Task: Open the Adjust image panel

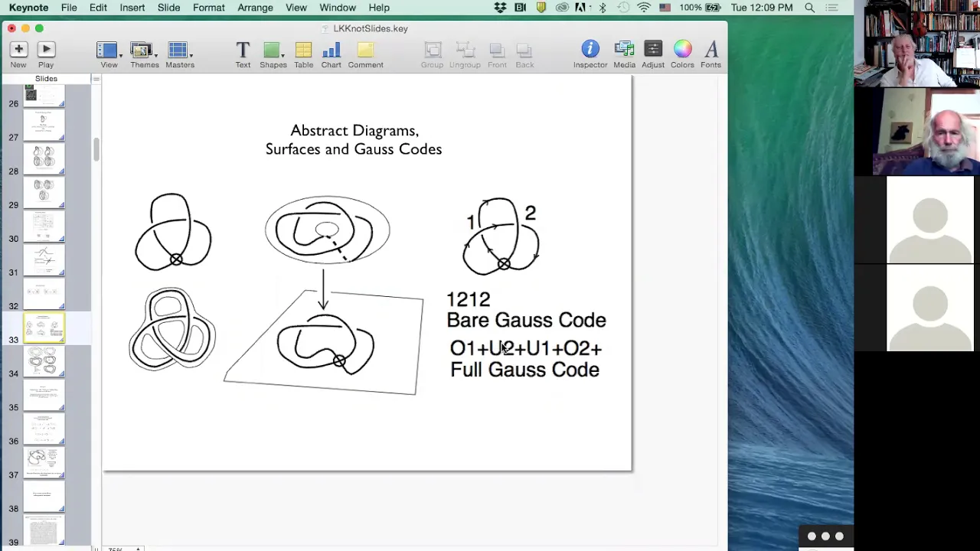Action: click(x=653, y=54)
